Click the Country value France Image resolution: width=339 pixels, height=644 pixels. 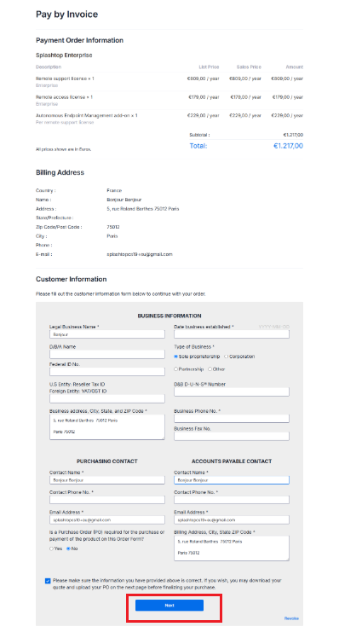[x=114, y=190]
